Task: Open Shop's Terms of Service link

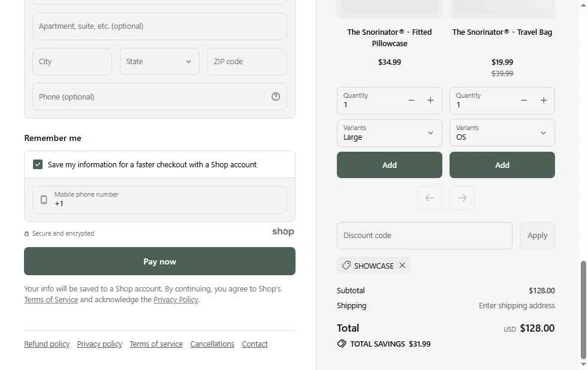Action: [51, 299]
